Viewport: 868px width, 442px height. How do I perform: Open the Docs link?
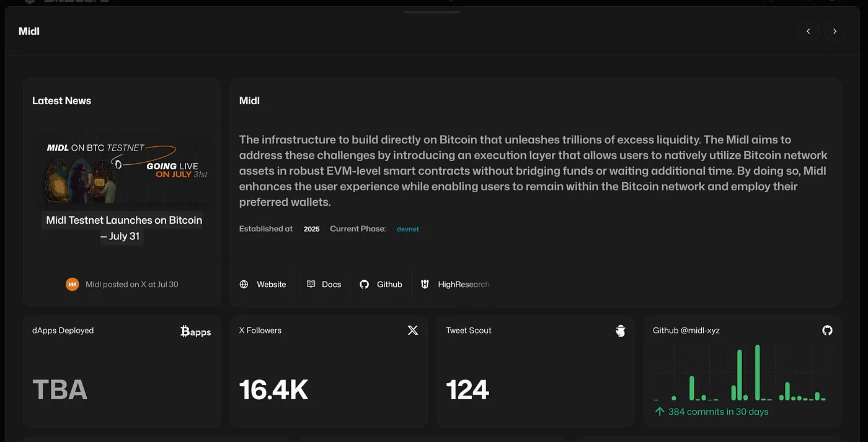(331, 285)
